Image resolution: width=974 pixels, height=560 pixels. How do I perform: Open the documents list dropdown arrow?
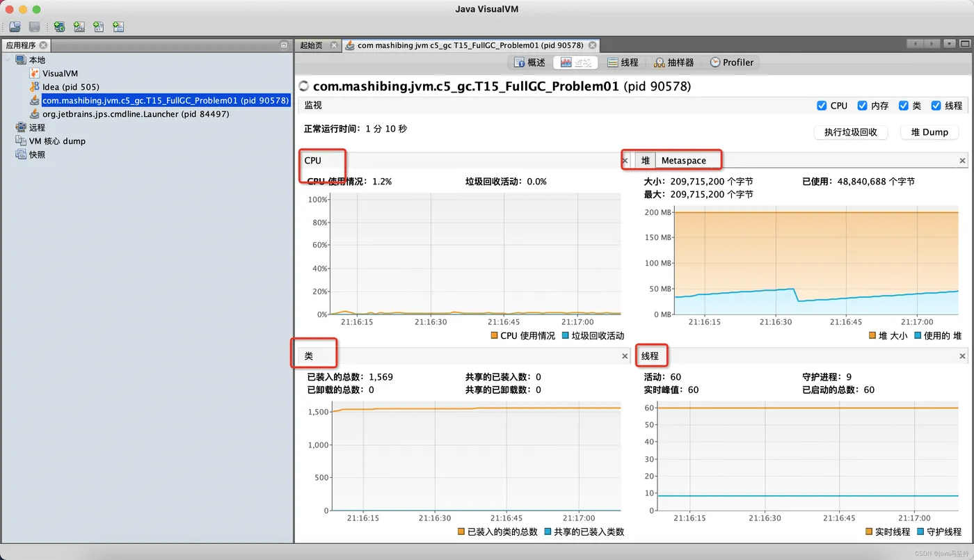coord(950,44)
